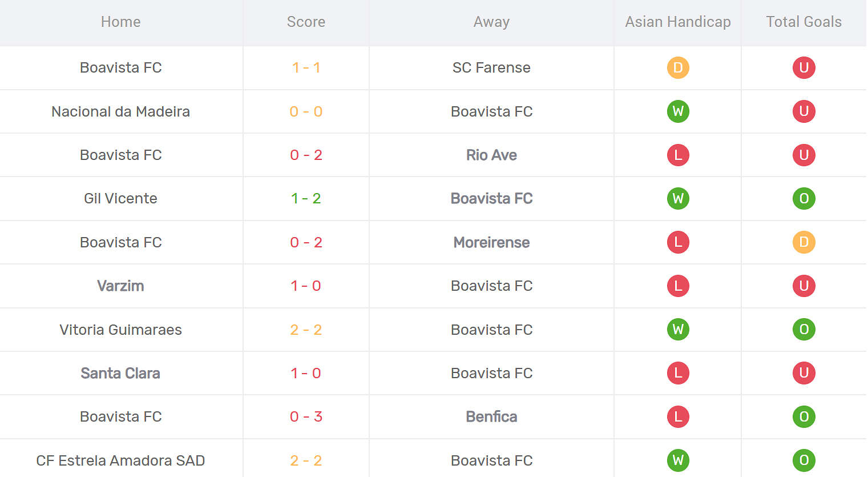Screen dimensions: 868x477
Task: Click the Score column header
Action: 306,22
